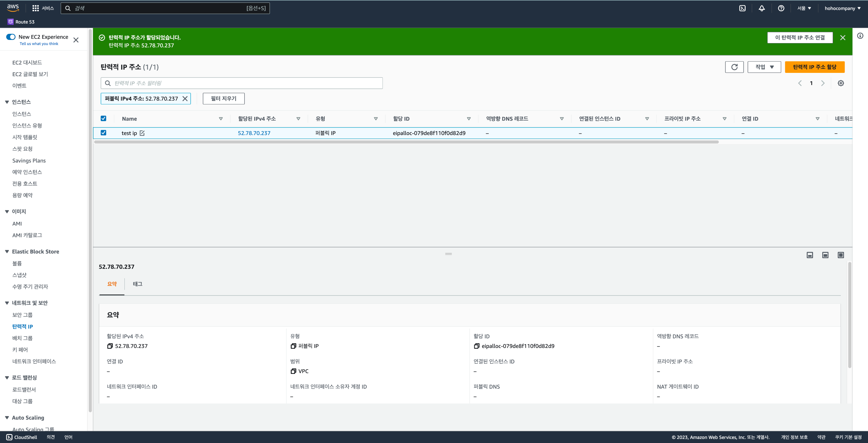
Task: Open the table preferences gear icon
Action: [x=841, y=83]
